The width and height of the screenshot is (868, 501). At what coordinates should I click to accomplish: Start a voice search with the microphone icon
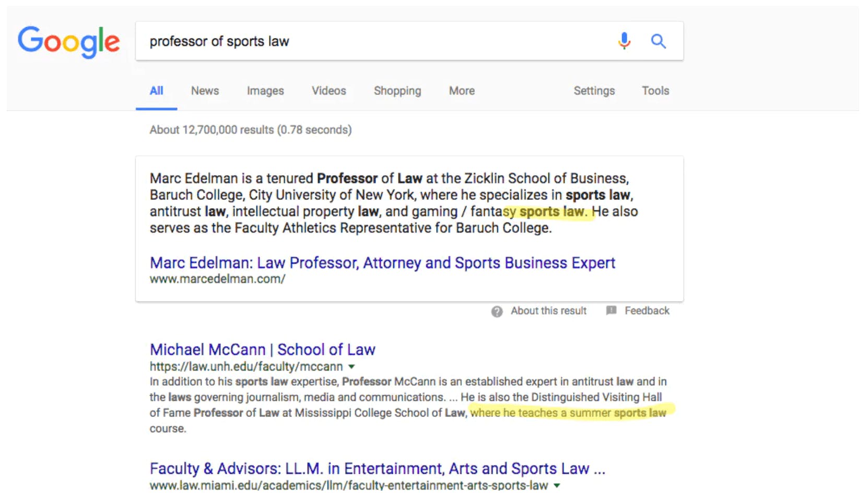(x=624, y=40)
